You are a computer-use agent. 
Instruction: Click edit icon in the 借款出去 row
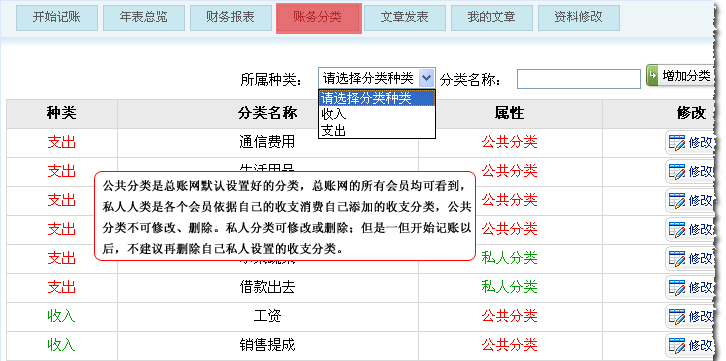pos(676,288)
